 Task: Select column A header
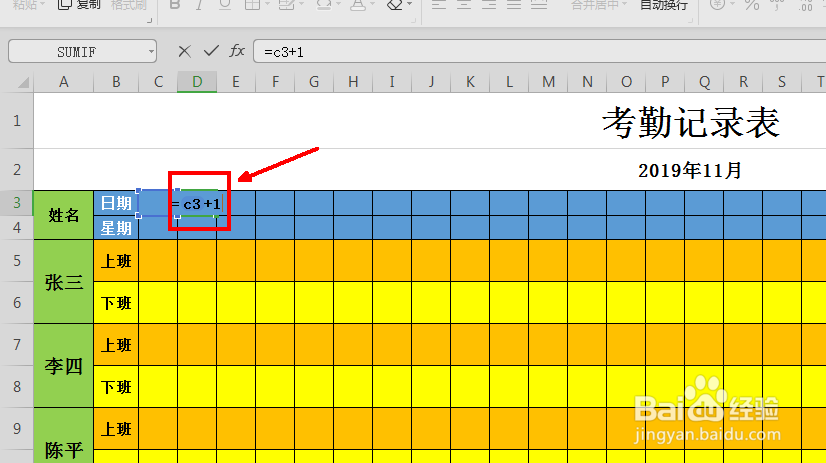pyautogui.click(x=64, y=82)
